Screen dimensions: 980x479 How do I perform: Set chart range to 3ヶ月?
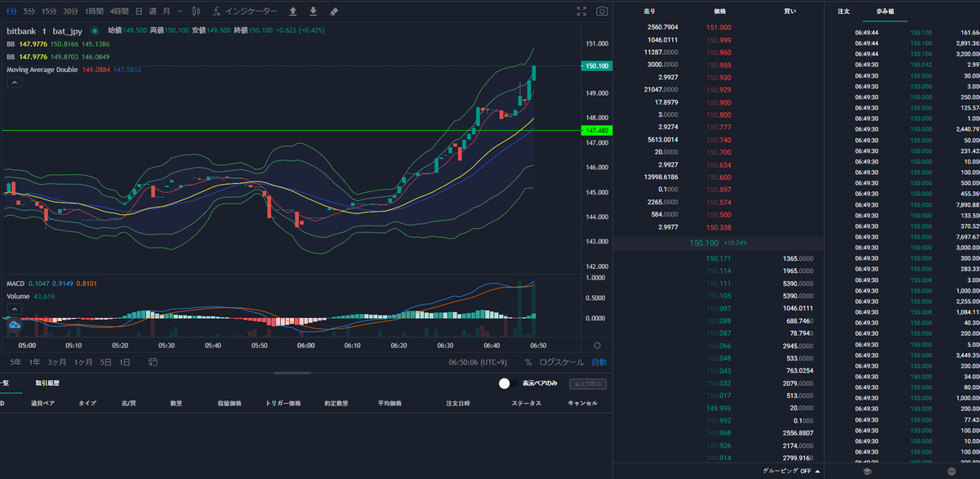tap(57, 362)
